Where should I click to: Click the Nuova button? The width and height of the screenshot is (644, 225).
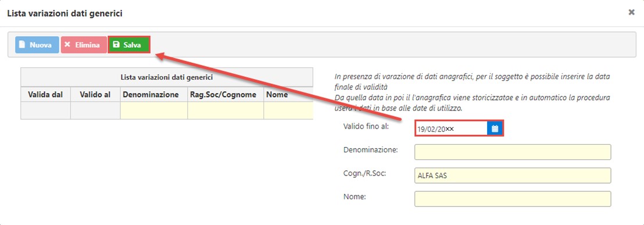tap(37, 45)
